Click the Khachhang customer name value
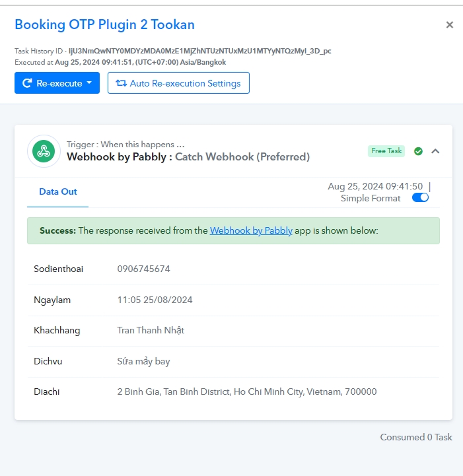This screenshot has width=463, height=476. coord(151,330)
